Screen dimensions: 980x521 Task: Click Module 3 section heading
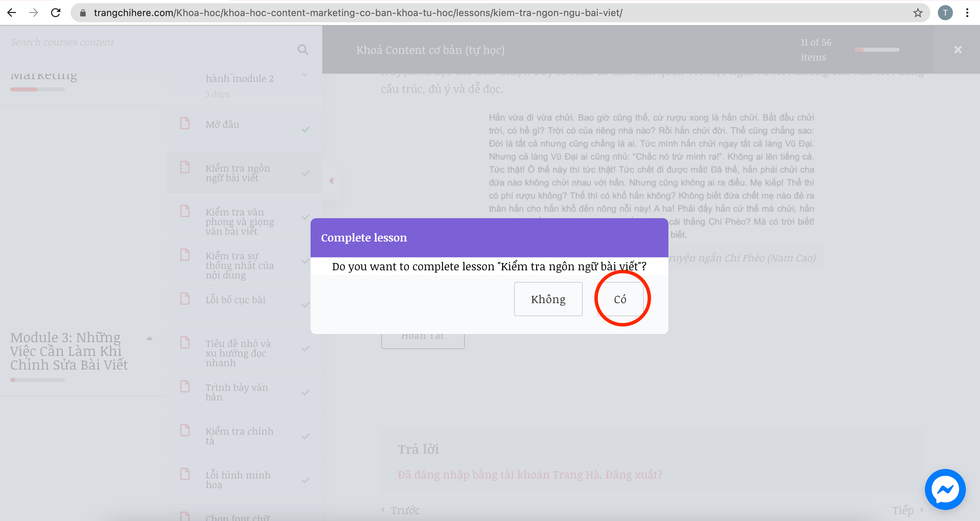69,351
